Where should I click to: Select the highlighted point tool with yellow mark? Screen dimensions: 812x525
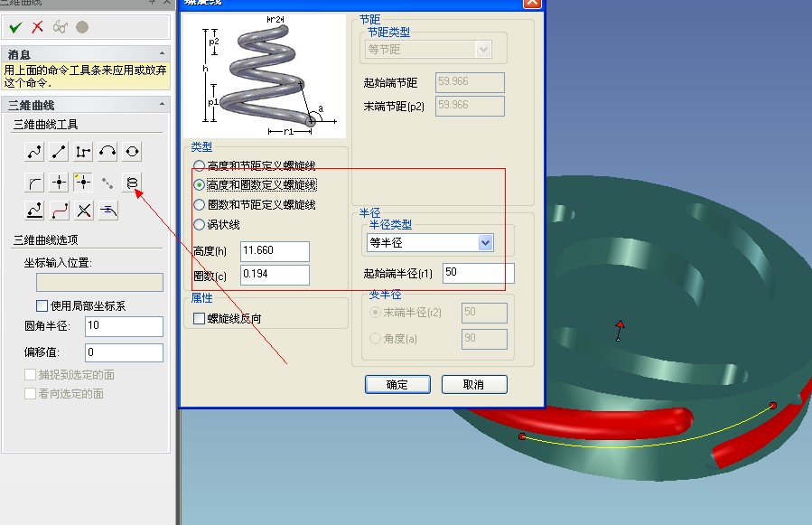coord(83,183)
